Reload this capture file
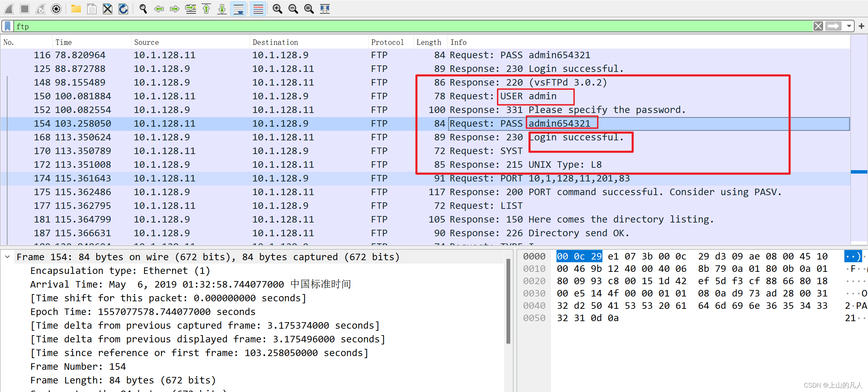The height and width of the screenshot is (392, 868). 123,9
